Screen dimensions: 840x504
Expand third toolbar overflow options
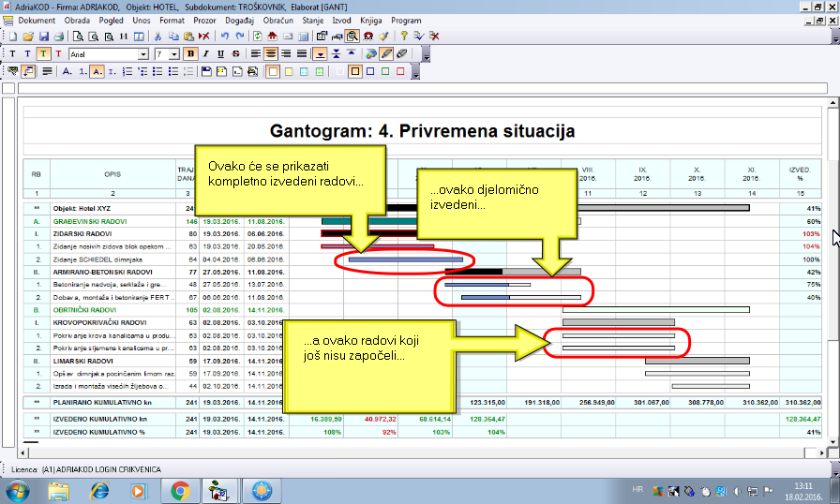(x=415, y=72)
